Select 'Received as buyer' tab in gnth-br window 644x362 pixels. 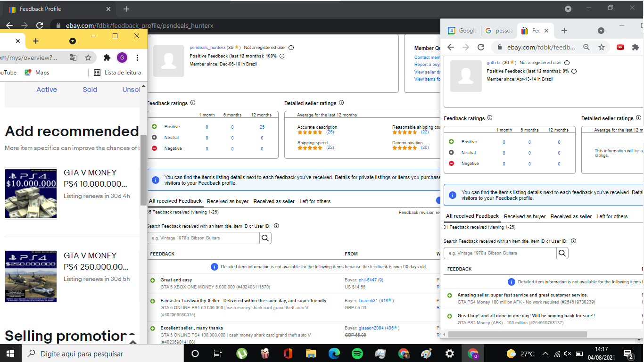(525, 216)
